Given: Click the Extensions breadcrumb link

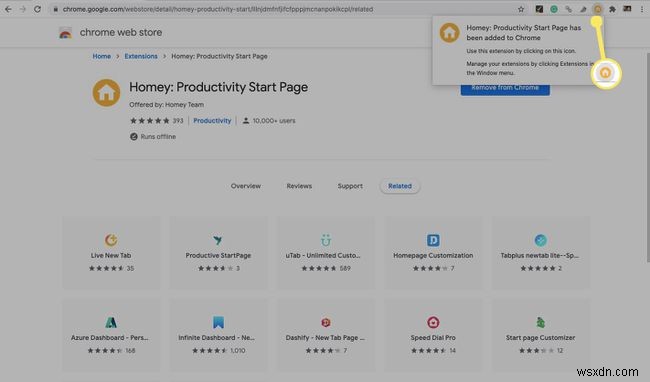Looking at the screenshot, I should point(141,56).
